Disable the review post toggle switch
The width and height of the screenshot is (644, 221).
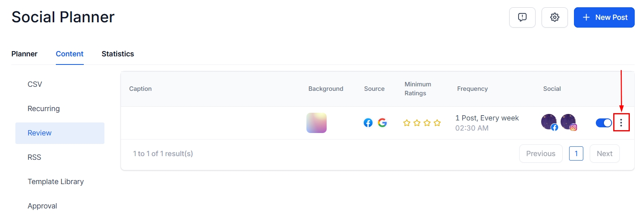tap(604, 123)
